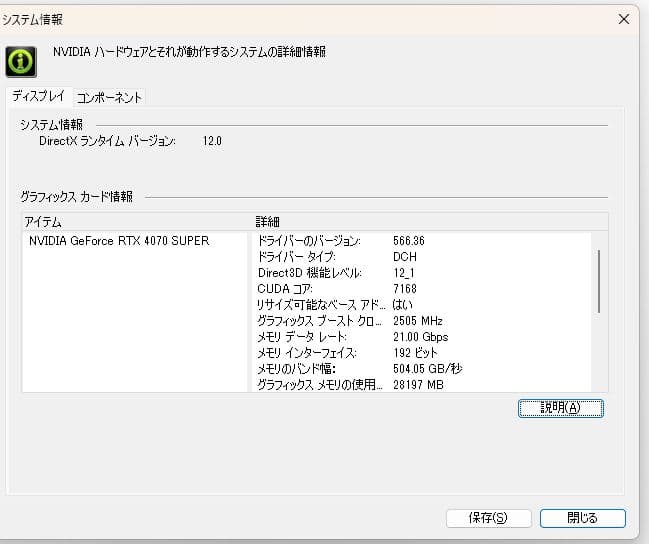Click the NVIDIA info icon

click(x=21, y=62)
